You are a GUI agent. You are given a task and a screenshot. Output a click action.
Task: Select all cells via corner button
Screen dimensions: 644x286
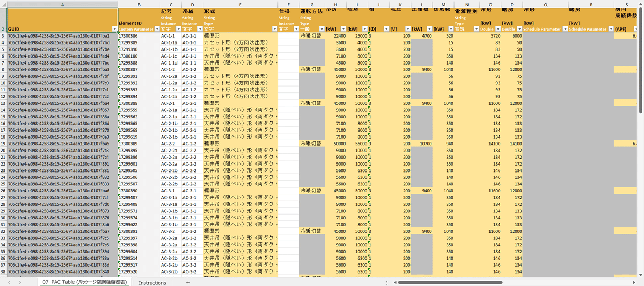tap(4, 4)
